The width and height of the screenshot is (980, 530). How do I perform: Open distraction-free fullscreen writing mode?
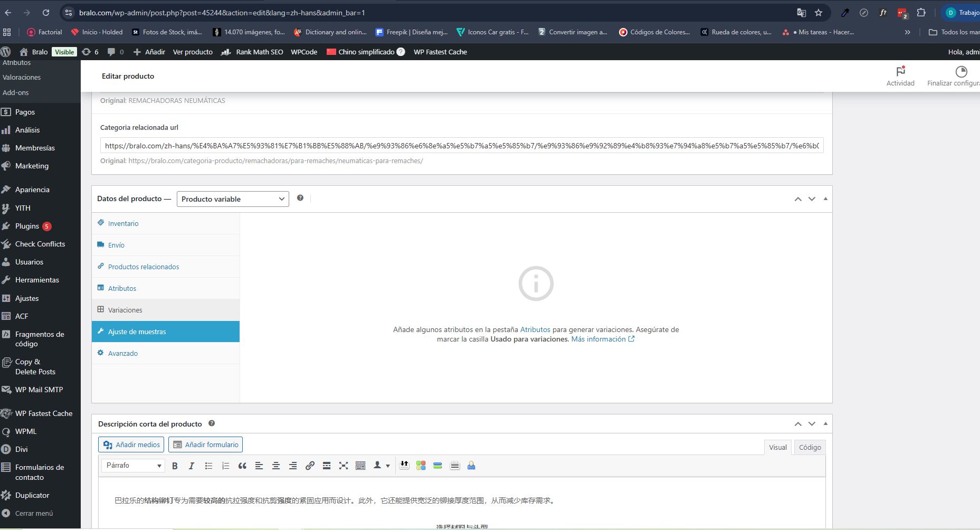(344, 466)
